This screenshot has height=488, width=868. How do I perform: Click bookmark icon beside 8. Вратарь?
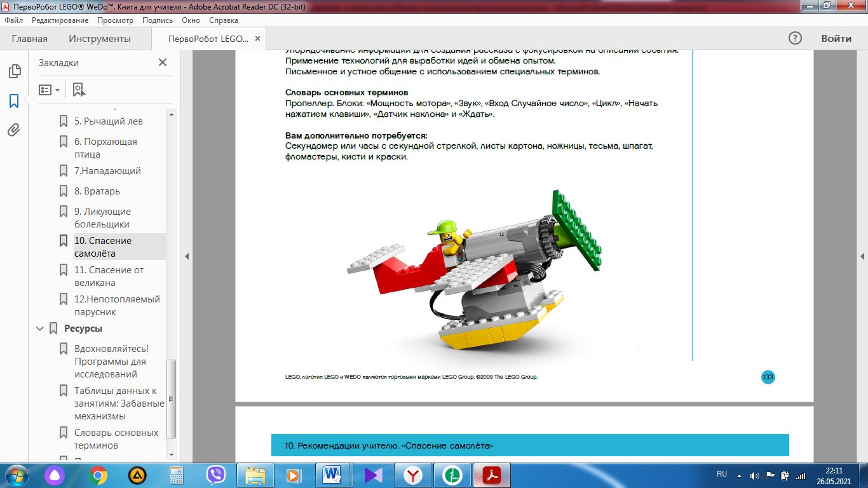coord(64,191)
